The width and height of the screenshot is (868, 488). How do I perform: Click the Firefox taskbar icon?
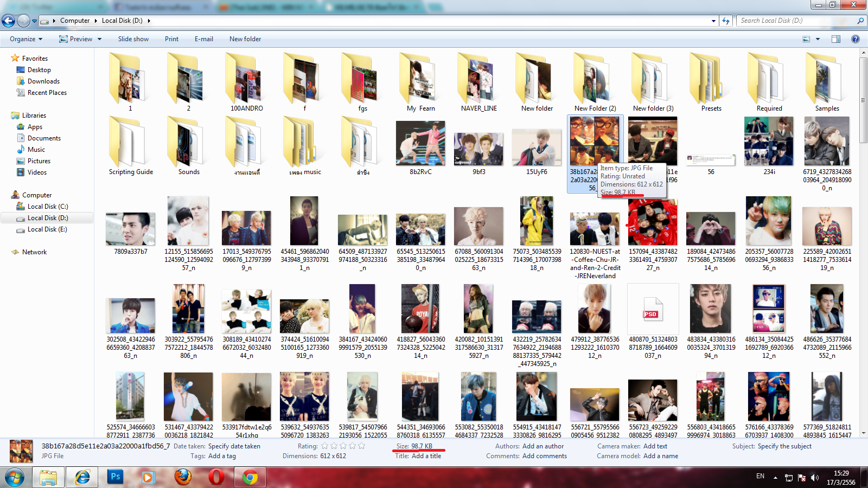pos(183,477)
